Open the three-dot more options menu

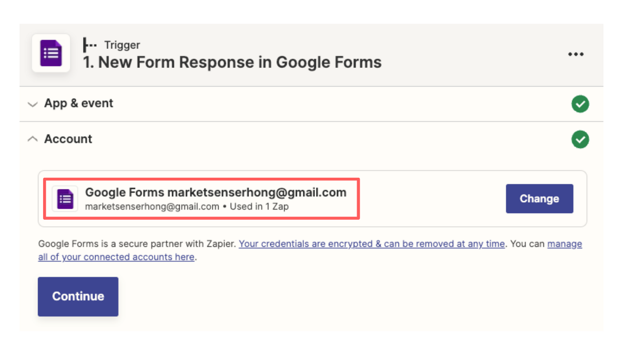click(576, 54)
